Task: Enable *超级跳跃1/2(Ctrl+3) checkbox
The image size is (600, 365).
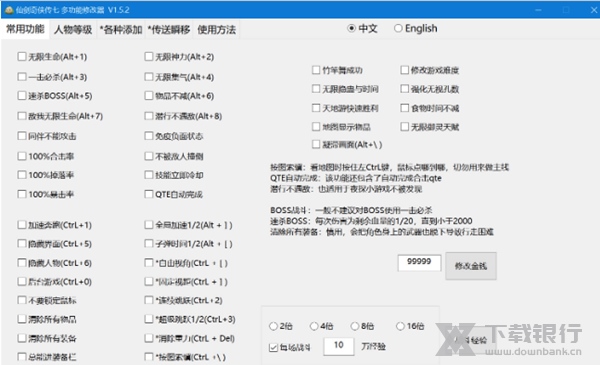Action: (x=149, y=319)
